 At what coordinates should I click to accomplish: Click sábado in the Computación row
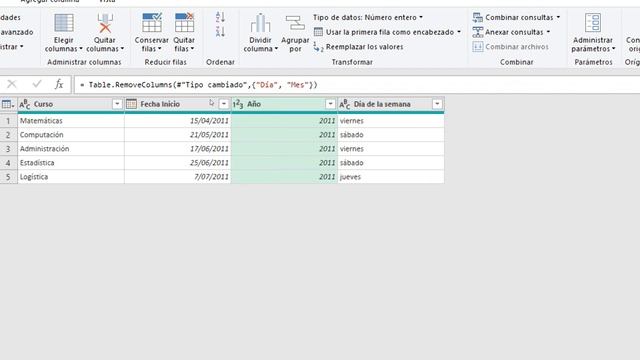(391, 135)
